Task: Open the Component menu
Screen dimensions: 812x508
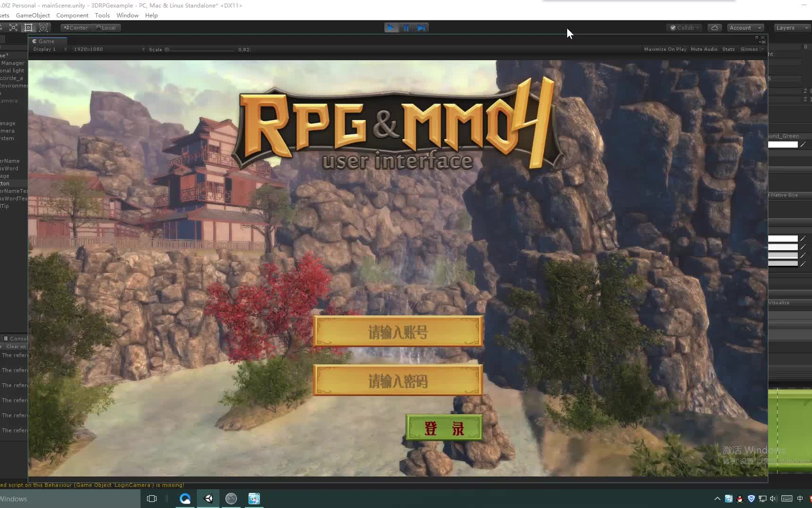Action: click(72, 15)
